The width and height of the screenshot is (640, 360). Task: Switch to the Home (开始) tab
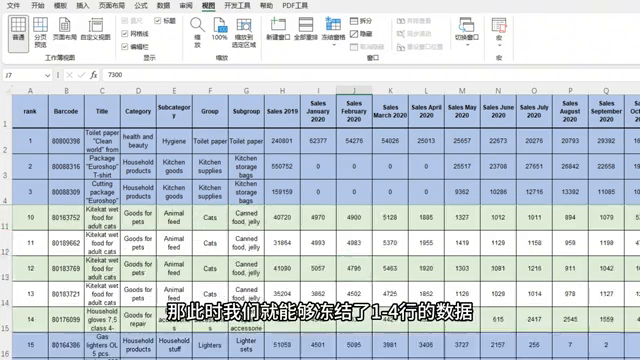point(38,6)
